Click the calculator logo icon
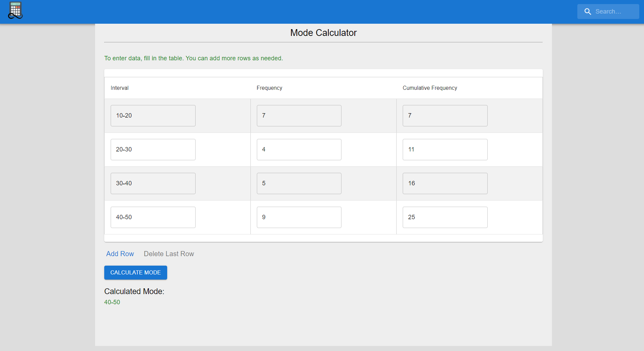Image resolution: width=644 pixels, height=351 pixels. click(15, 10)
